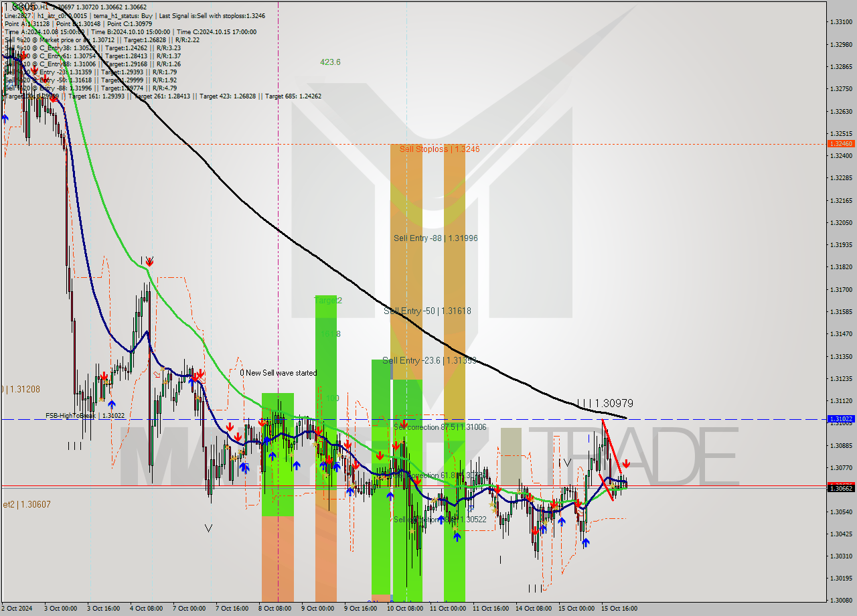
Task: Select the 'FSB-HighToBreak | 1.31022' label
Action: [85, 416]
